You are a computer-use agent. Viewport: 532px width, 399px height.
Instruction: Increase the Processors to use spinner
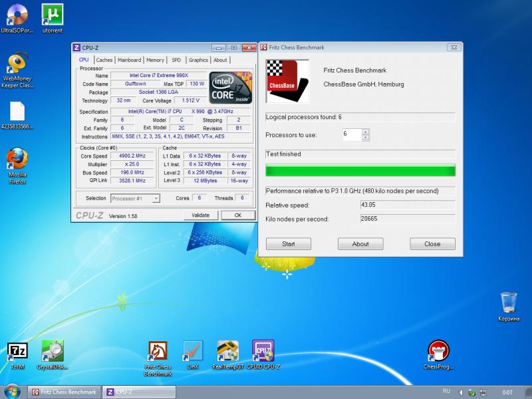(x=365, y=132)
